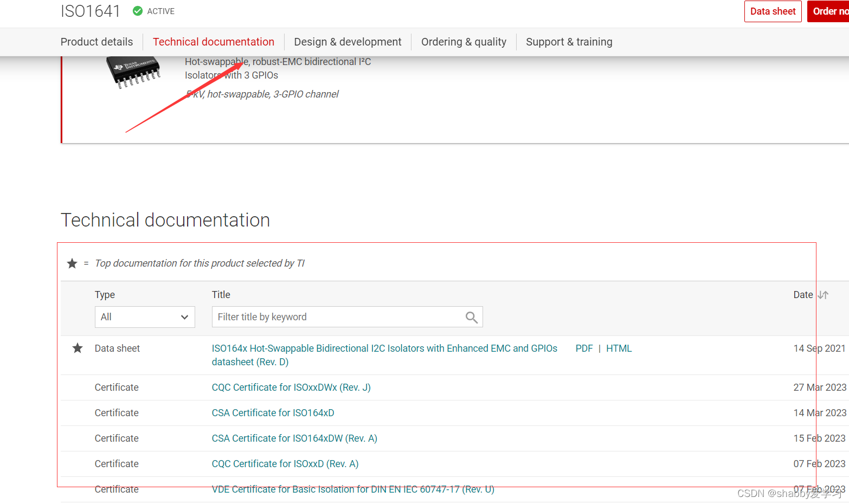Click the magnifier search icon in title filter
The image size is (849, 504).
coord(472,318)
